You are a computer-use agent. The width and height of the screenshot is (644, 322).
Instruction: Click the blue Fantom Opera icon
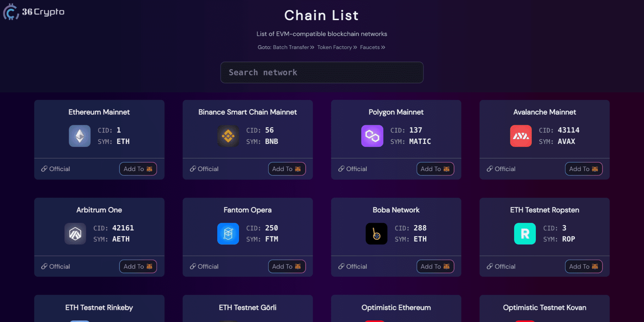[x=228, y=234]
